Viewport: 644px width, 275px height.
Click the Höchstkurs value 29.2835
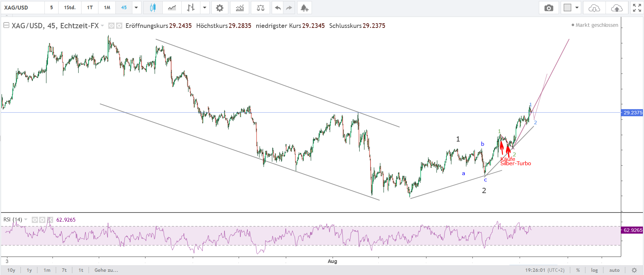point(240,26)
